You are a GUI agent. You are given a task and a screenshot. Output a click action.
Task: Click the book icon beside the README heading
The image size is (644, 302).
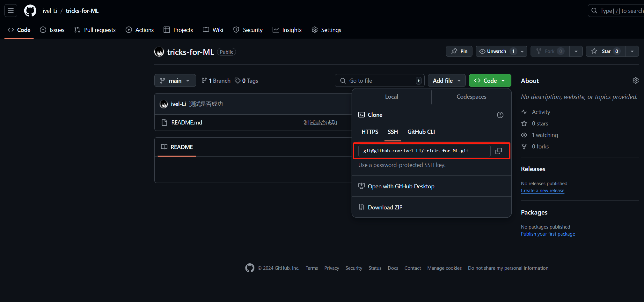click(164, 147)
